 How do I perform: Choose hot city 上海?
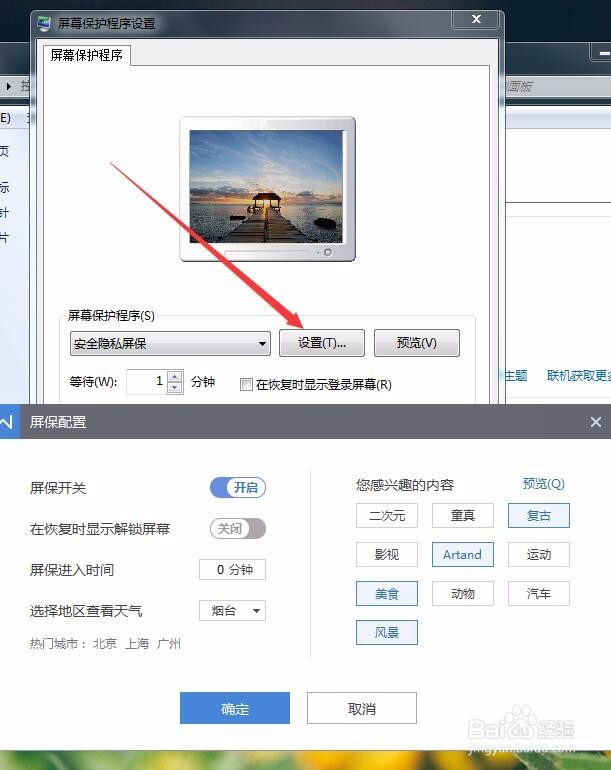click(x=137, y=643)
